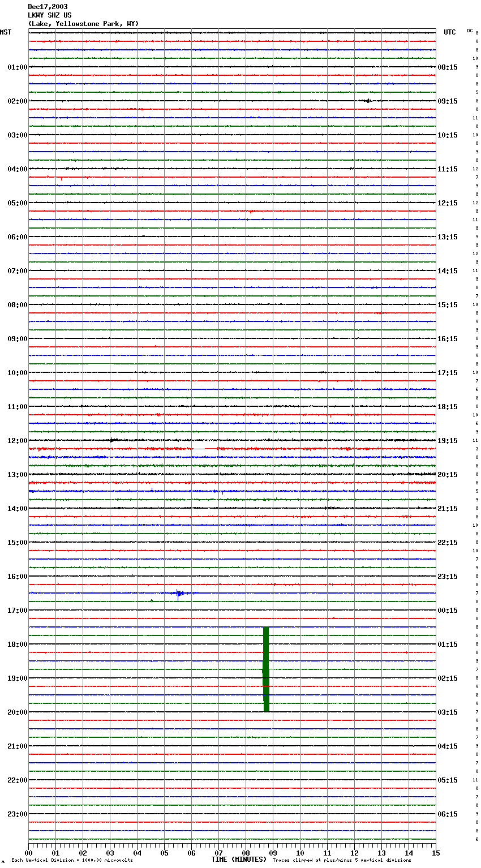This screenshot has width=481, height=868.
Task: Click the TIME (MINUTES) axis label
Action: [x=239, y=860]
